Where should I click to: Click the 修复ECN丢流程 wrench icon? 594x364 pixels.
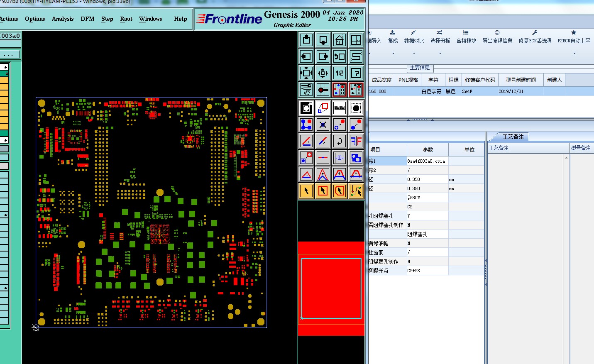(535, 32)
